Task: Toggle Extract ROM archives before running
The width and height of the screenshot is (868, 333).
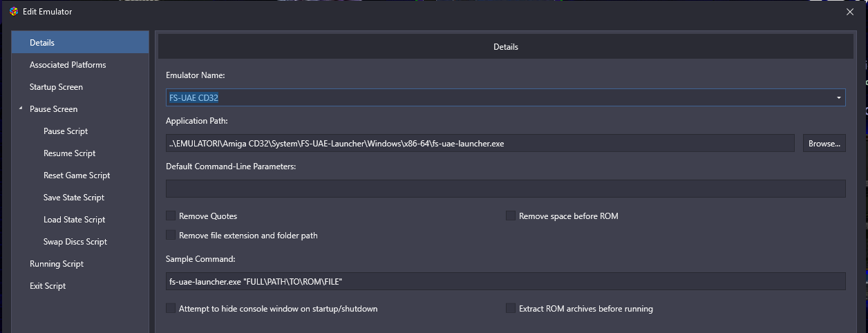Action: coord(511,309)
